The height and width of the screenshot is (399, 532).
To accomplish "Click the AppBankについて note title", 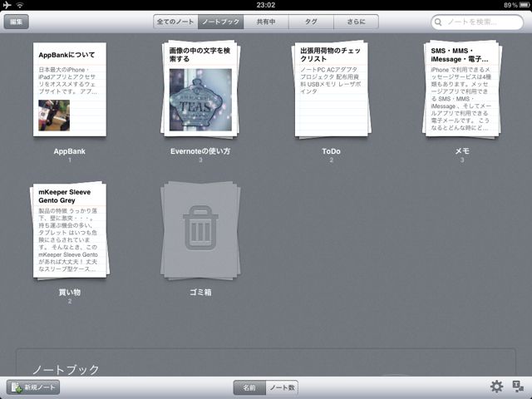I will tap(66, 55).
